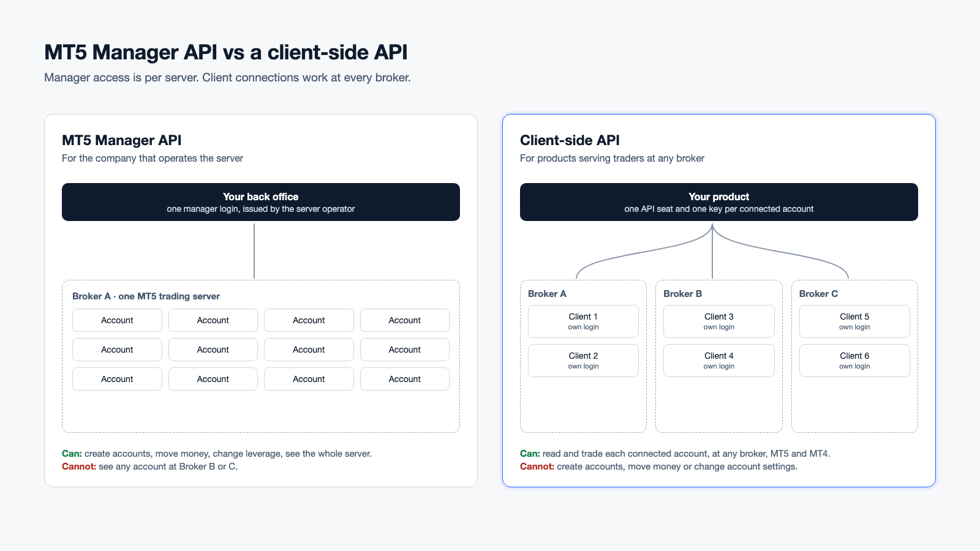Click 'Cannot: see any account at Broker B or C'
980x551 pixels.
[x=149, y=467]
